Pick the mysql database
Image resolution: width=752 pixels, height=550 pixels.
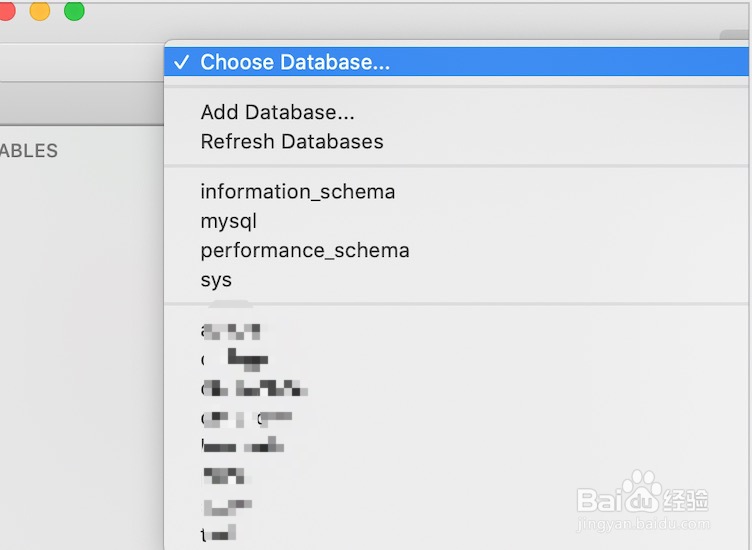pos(228,221)
